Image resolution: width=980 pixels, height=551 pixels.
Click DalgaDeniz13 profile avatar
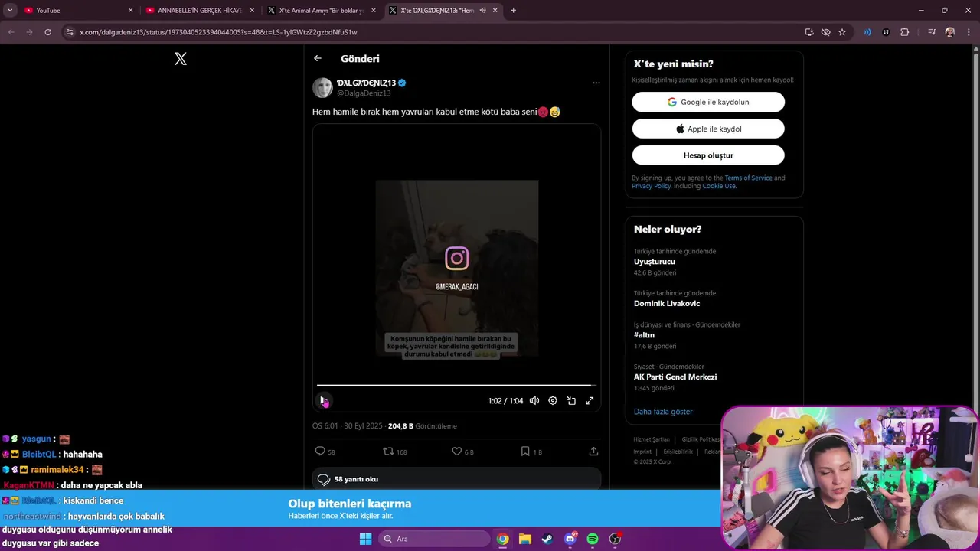tap(322, 87)
